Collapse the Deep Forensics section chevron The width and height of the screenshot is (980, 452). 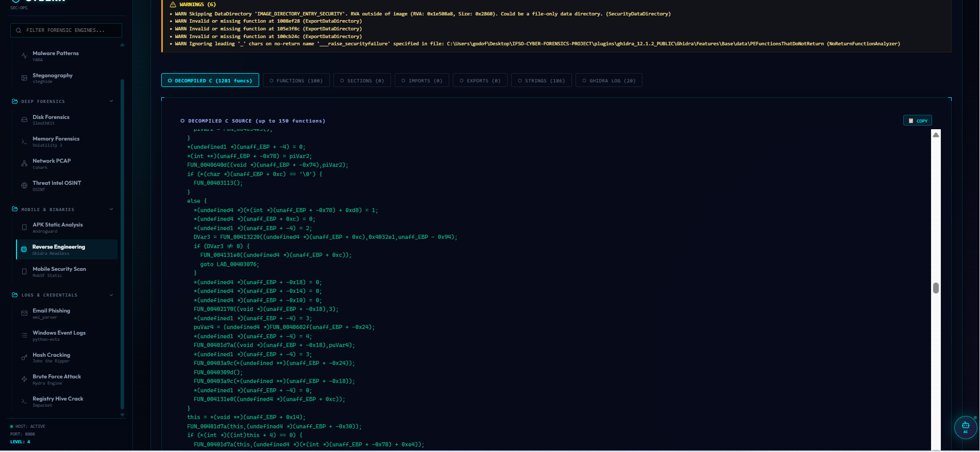pyautogui.click(x=111, y=101)
